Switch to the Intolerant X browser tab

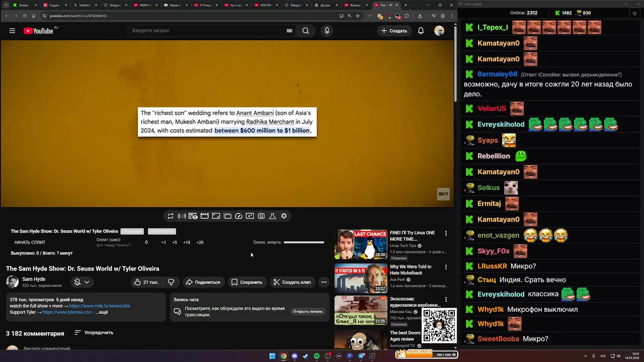pyautogui.click(x=85, y=5)
